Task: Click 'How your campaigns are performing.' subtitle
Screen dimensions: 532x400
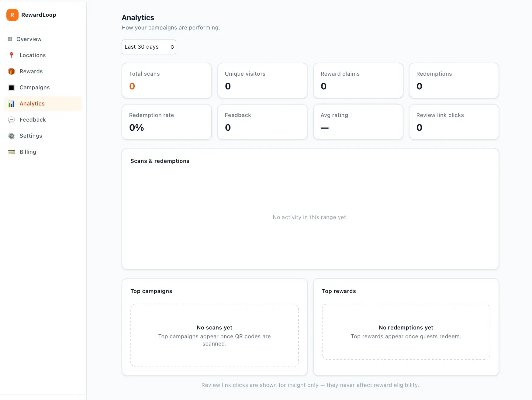Action: pyautogui.click(x=171, y=28)
